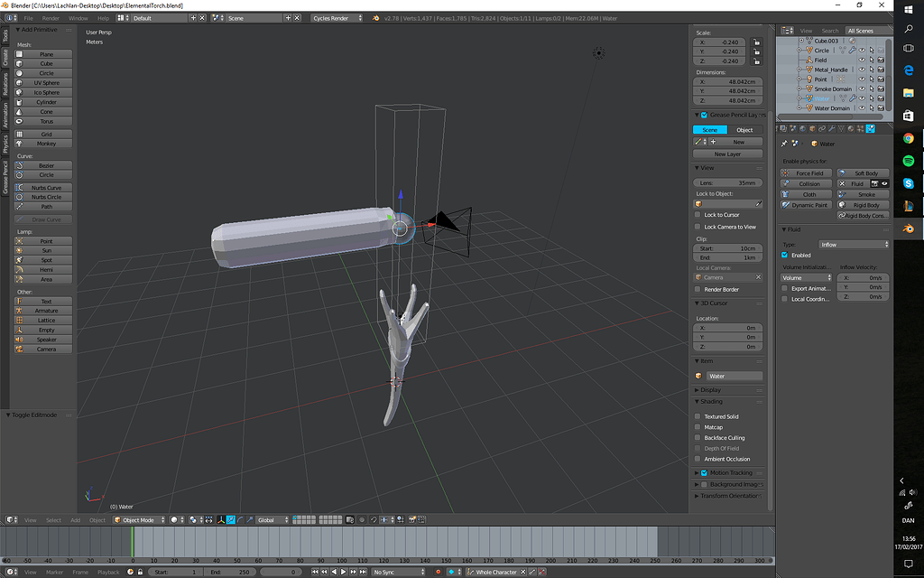This screenshot has height=578, width=924.
Task: Tick the Matcap checkbox
Action: (698, 427)
